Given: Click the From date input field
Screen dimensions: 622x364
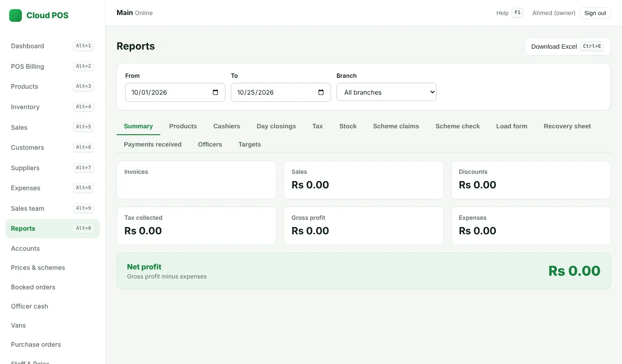Looking at the screenshot, I should pyautogui.click(x=175, y=92).
